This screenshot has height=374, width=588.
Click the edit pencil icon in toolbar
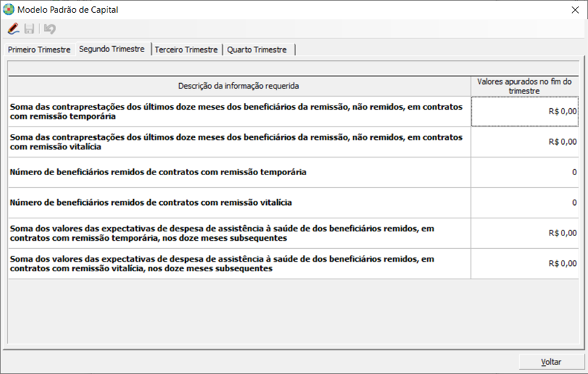click(x=13, y=29)
